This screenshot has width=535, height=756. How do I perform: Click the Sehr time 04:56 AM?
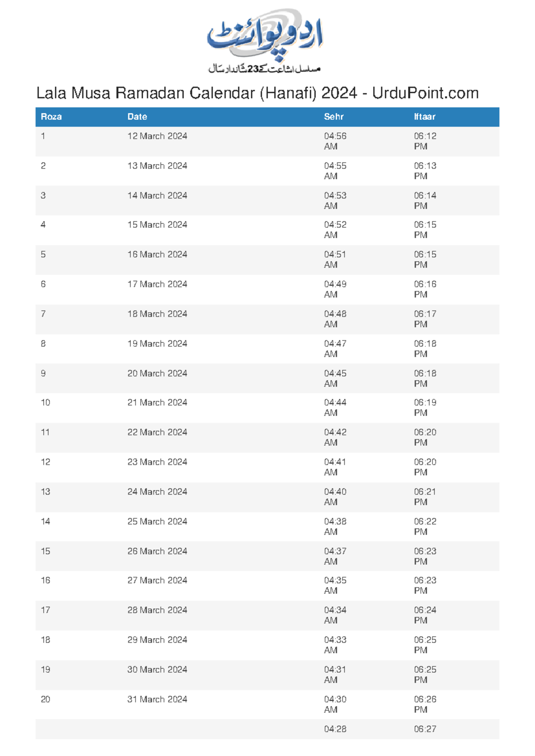coord(335,141)
